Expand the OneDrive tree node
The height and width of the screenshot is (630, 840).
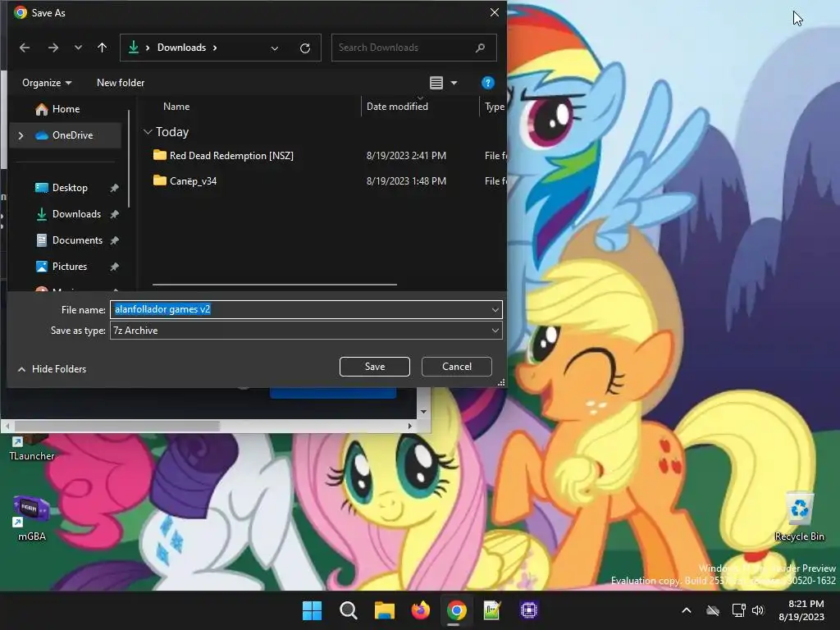pyautogui.click(x=21, y=135)
